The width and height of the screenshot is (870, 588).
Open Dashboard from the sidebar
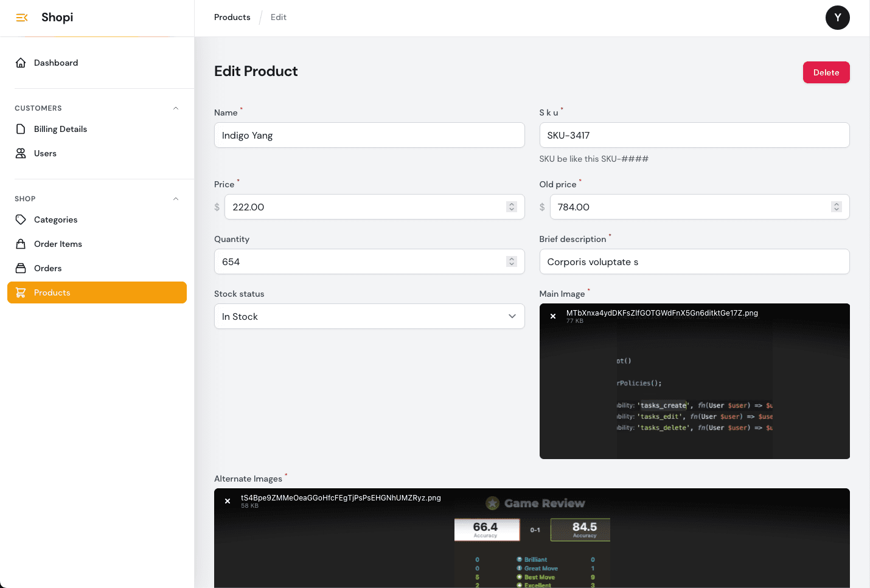point(97,63)
